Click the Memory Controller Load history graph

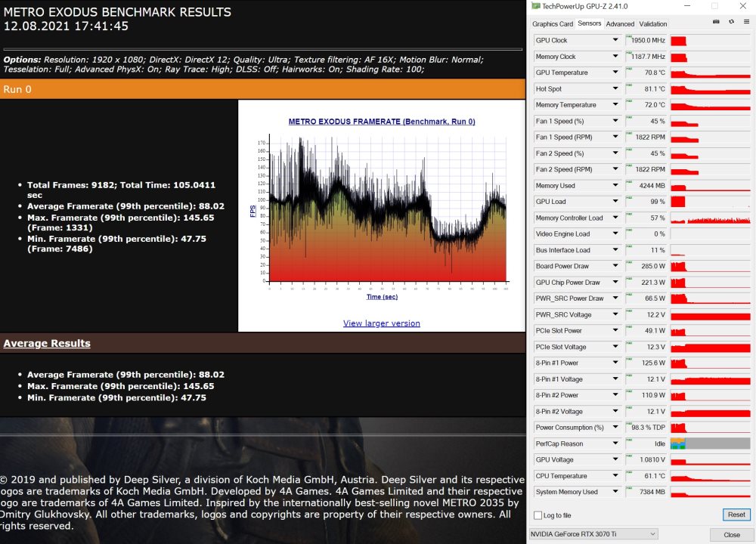pyautogui.click(x=710, y=218)
